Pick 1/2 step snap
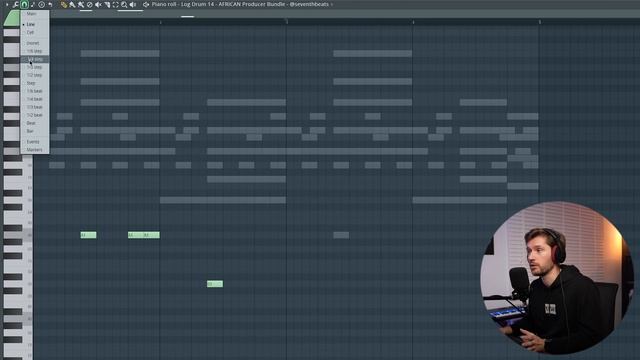The image size is (640, 360). [x=35, y=75]
